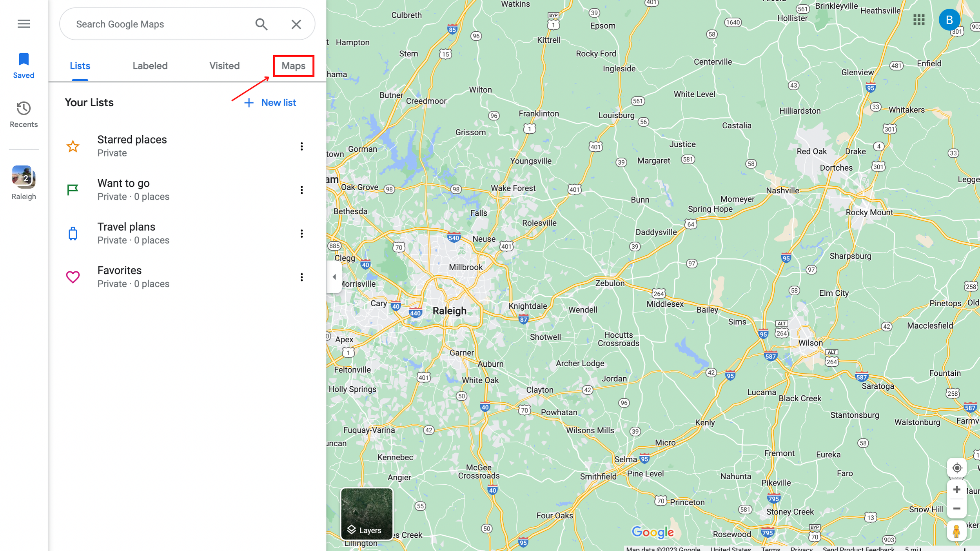Click the Google logo on map
The width and height of the screenshot is (980, 551).
[652, 532]
